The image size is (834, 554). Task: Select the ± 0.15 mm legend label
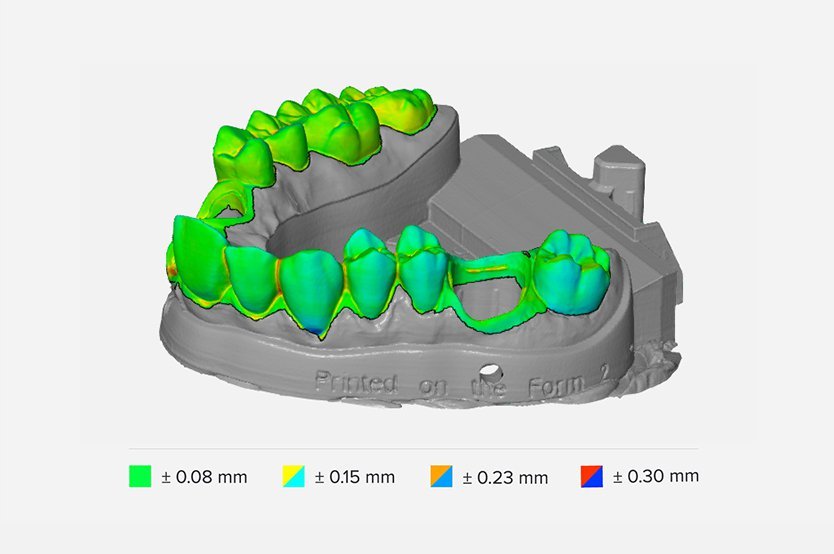(x=355, y=477)
